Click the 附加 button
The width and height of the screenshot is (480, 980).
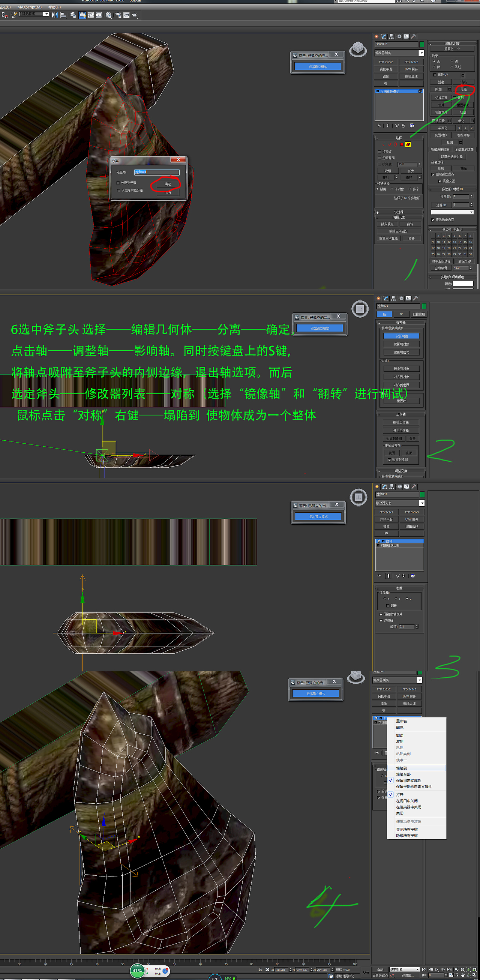pyautogui.click(x=438, y=89)
